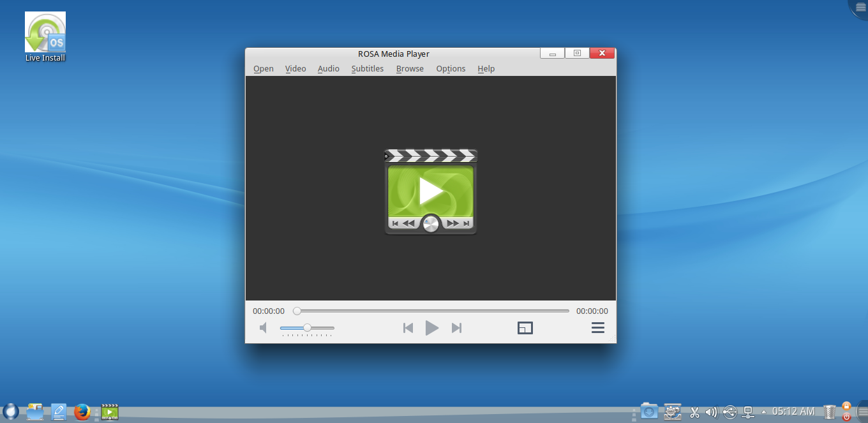This screenshot has height=423, width=868.
Task: Toggle the compact video mode icon
Action: (x=525, y=328)
